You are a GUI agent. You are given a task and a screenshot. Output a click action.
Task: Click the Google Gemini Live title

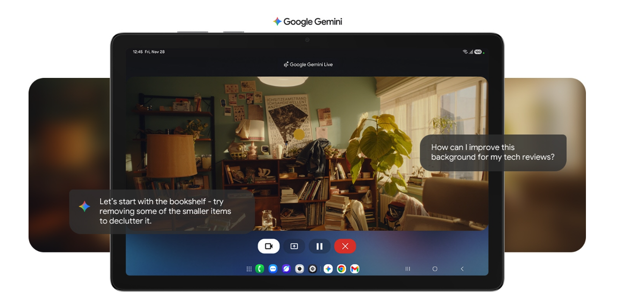tap(308, 64)
